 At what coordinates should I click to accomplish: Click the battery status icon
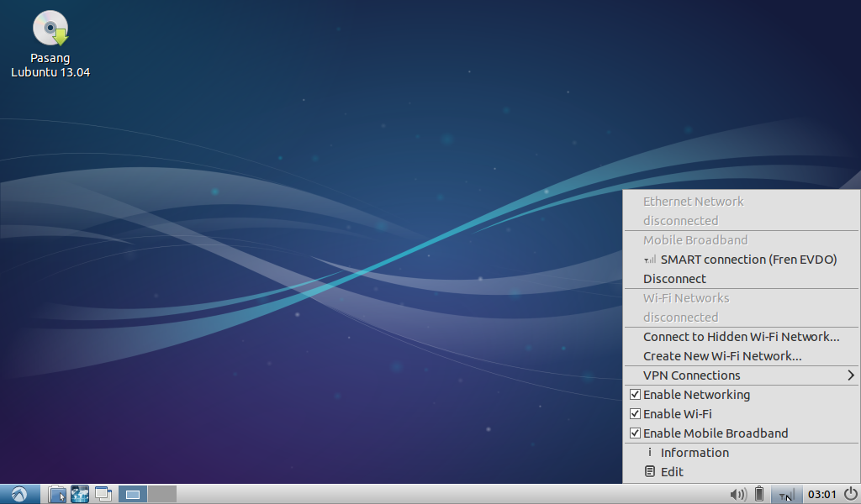pyautogui.click(x=759, y=494)
